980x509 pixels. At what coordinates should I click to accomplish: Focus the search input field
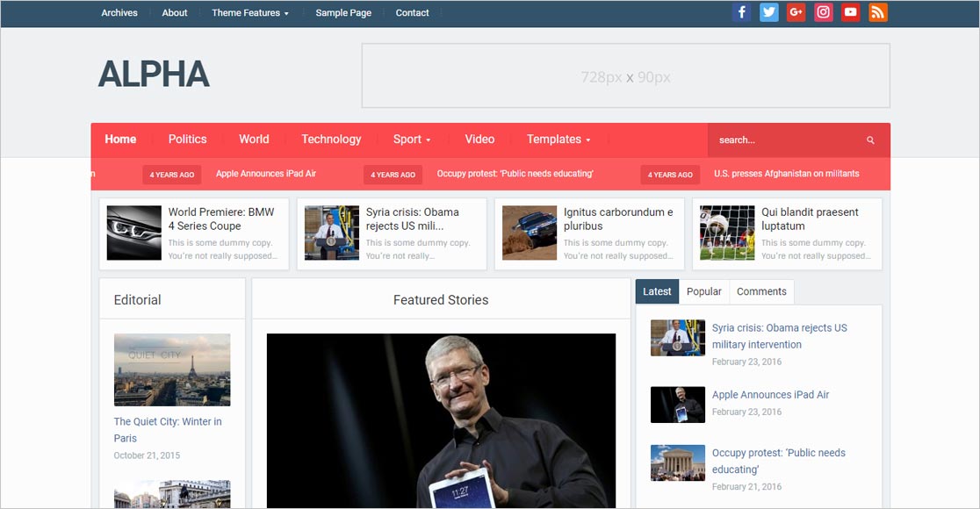tap(788, 140)
